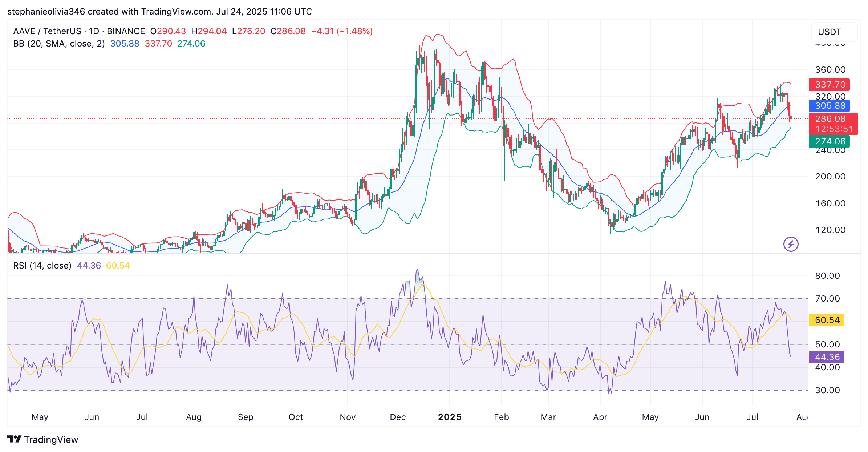
Task: Select the RSI (14, close) indicator label
Action: 42,266
